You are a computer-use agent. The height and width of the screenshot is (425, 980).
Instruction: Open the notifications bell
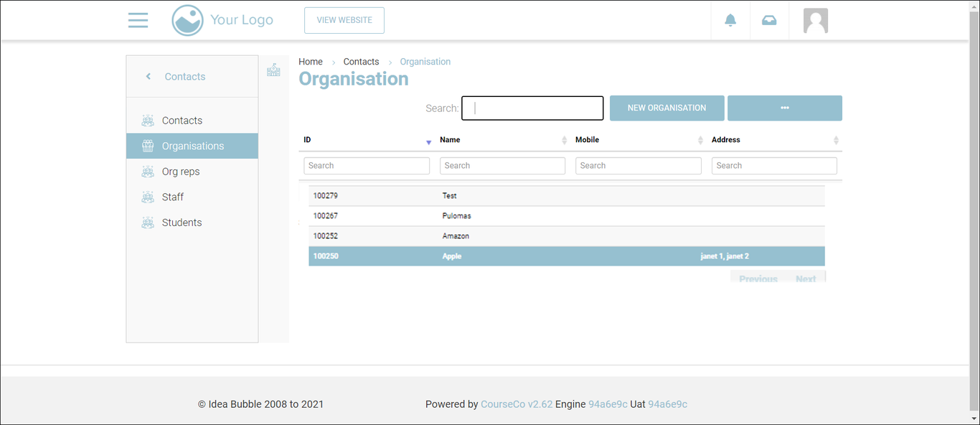point(730,20)
